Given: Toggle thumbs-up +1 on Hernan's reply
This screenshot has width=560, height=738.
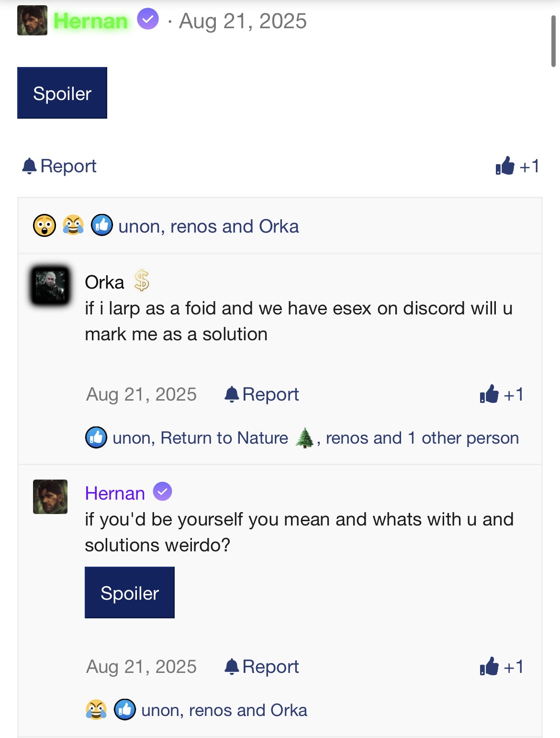Looking at the screenshot, I should [502, 667].
